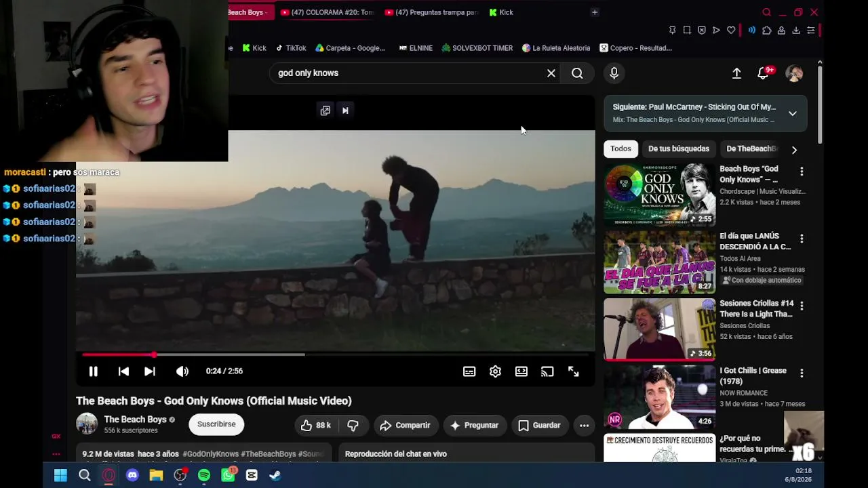This screenshot has height=488, width=868.
Task: Open The Beach Boys channel name link
Action: 135,420
